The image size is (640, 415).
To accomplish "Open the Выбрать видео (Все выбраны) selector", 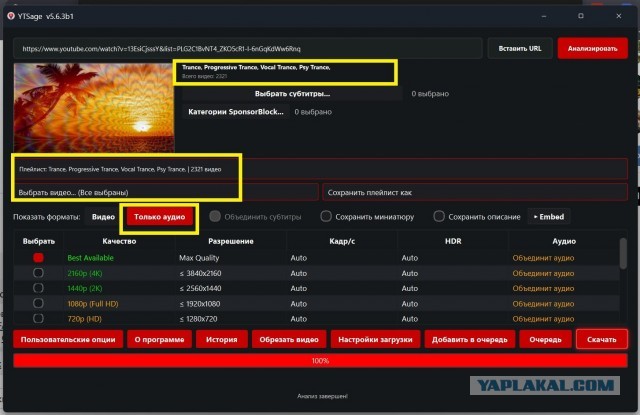I will [x=166, y=192].
